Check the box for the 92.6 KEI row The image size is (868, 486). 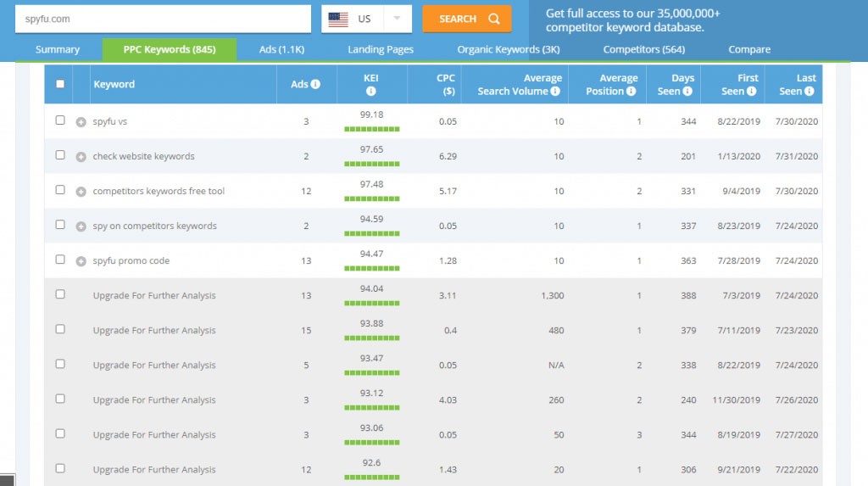tap(60, 469)
